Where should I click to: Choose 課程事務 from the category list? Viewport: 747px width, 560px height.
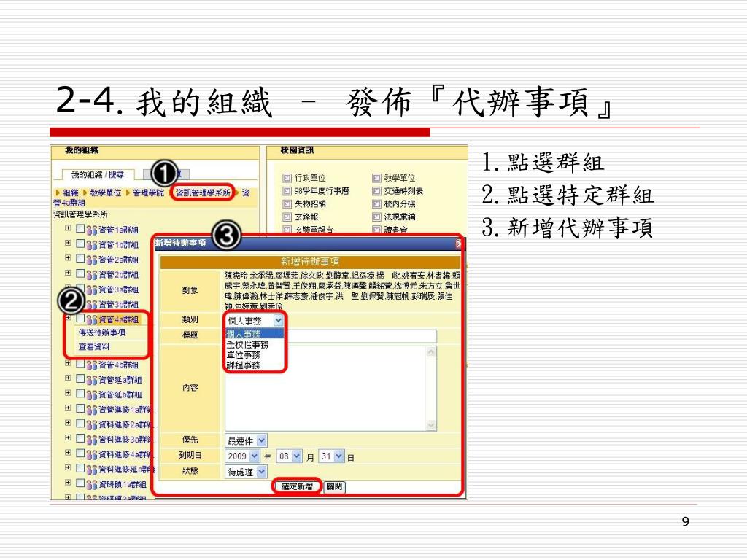tap(255, 365)
